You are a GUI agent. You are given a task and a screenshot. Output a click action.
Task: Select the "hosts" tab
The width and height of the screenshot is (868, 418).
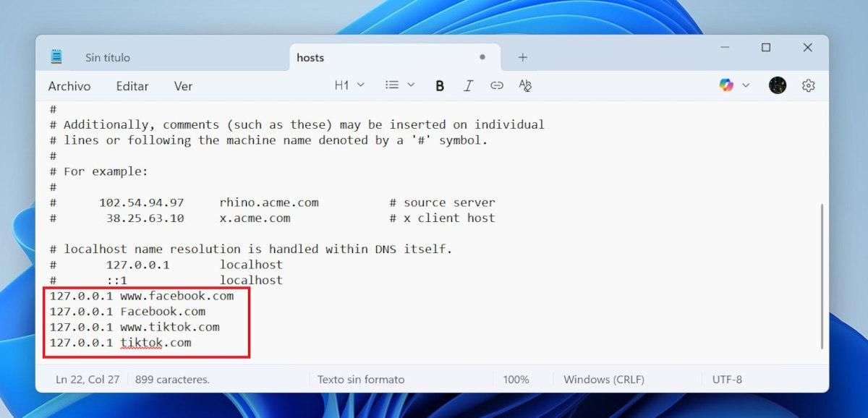tap(310, 58)
